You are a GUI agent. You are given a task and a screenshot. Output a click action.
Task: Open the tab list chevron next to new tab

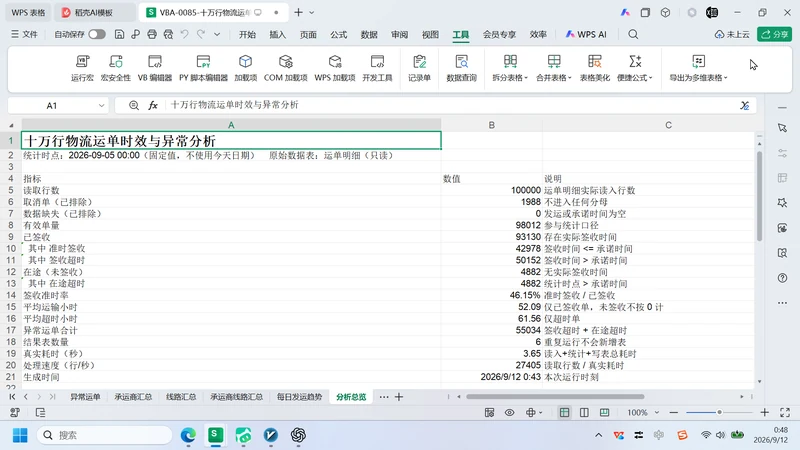click(x=312, y=12)
